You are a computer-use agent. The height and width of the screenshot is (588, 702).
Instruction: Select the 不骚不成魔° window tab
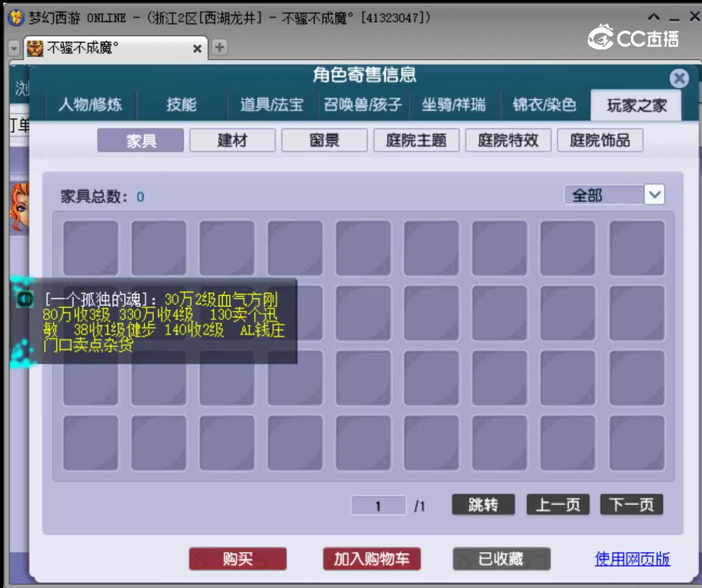click(115, 48)
